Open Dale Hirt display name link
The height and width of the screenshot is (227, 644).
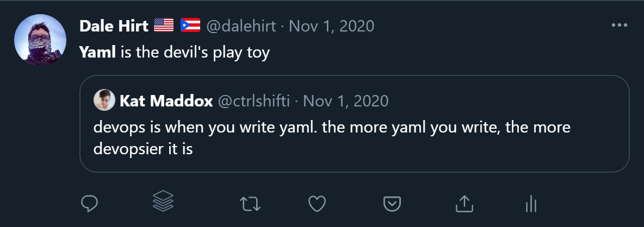[114, 26]
